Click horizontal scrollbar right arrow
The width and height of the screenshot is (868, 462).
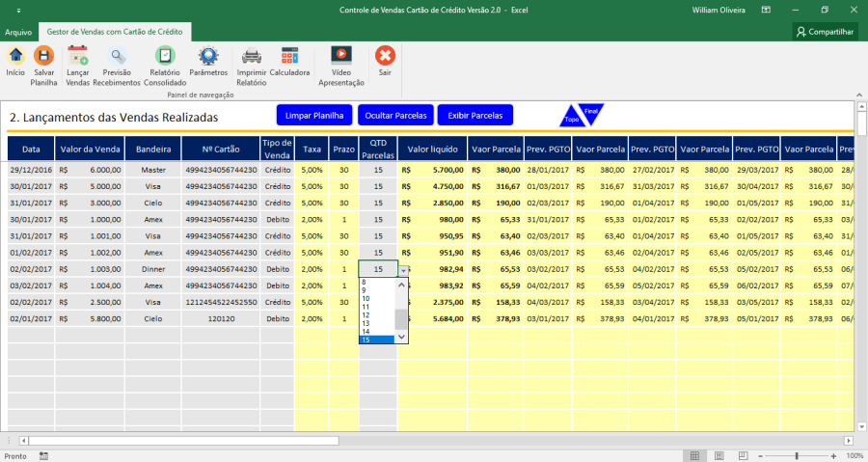848,441
